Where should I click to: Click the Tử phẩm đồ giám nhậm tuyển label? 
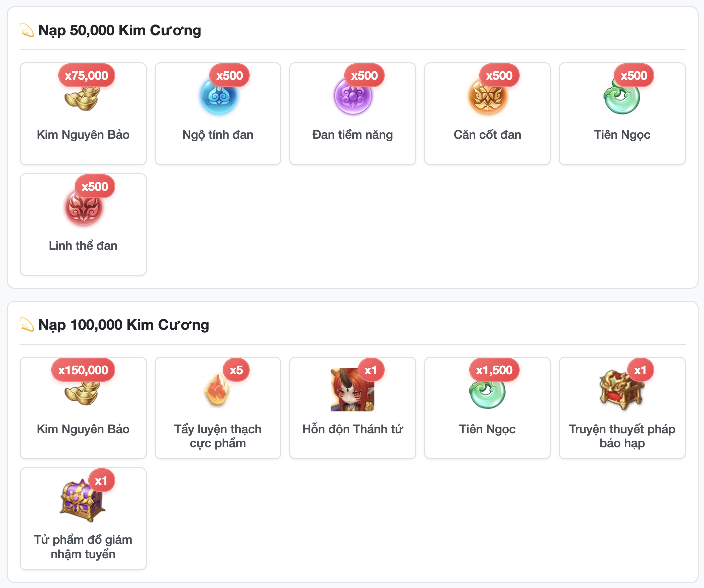(x=83, y=547)
